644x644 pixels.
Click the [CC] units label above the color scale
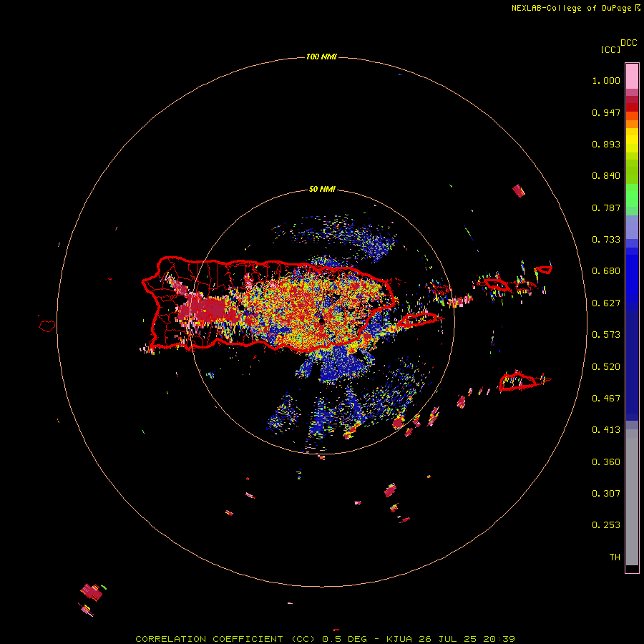coord(611,49)
